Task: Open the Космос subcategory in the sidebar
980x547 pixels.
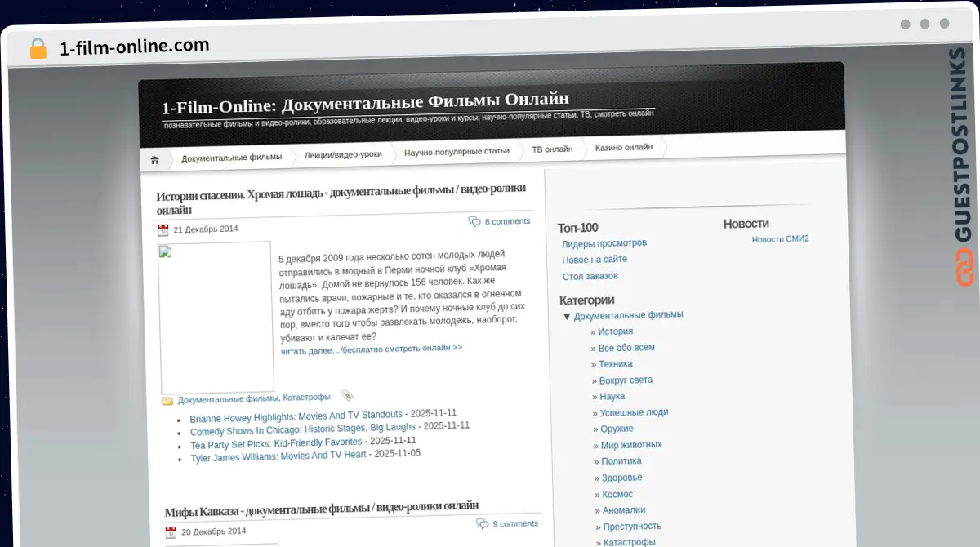Action: coord(619,494)
